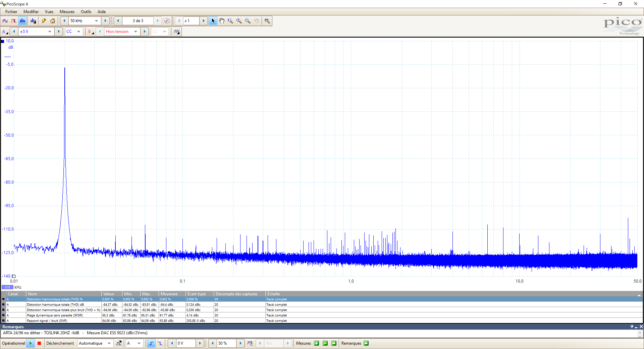Increase channel A ±5 V range
Image resolution: width=644 pixels, height=349 pixels.
point(59,32)
